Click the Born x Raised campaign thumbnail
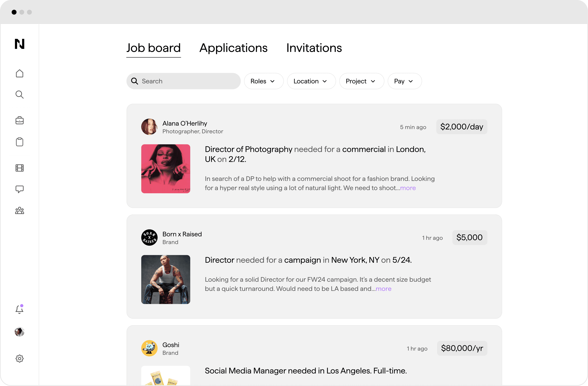This screenshot has height=386, width=588. tap(165, 280)
